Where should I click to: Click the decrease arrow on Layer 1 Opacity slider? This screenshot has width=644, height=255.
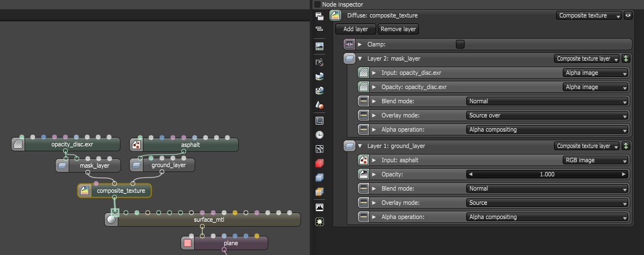[x=471, y=174]
